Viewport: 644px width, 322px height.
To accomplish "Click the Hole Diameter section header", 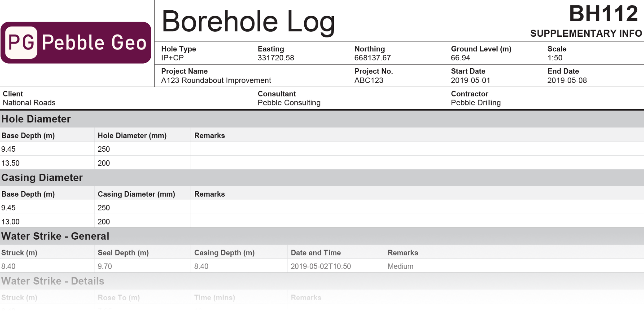I will [x=322, y=119].
